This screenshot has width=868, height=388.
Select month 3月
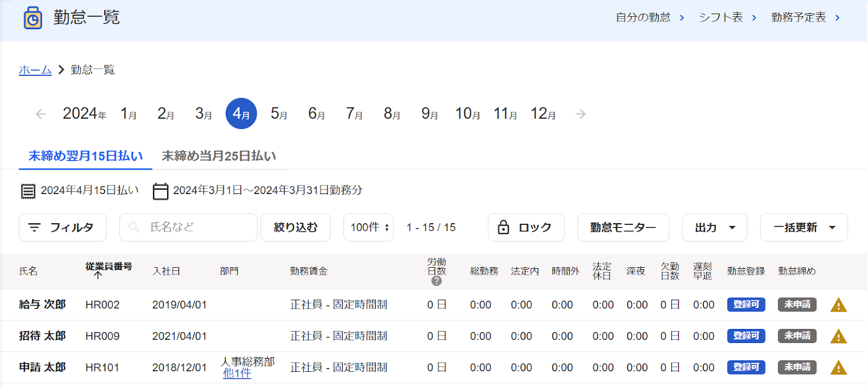(x=203, y=114)
